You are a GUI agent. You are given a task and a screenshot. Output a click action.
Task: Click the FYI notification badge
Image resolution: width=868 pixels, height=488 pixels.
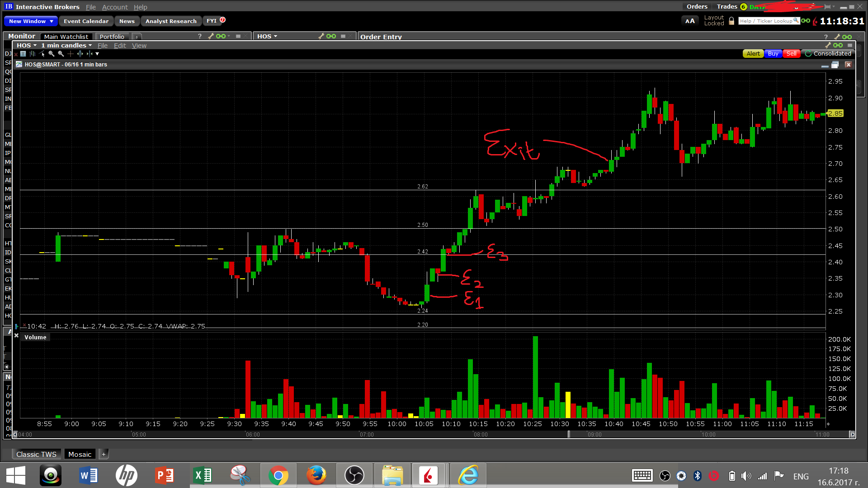(222, 20)
